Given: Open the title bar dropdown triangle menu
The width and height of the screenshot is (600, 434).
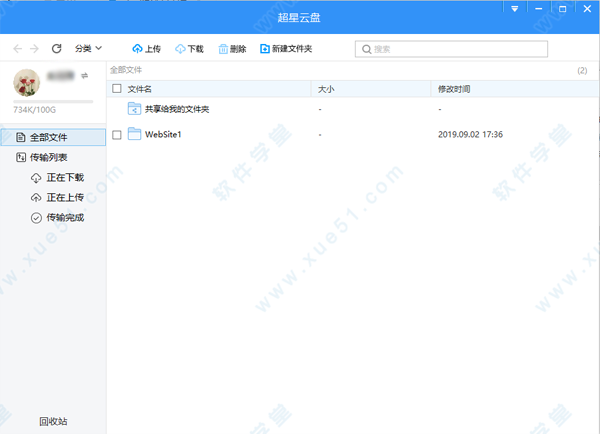Looking at the screenshot, I should 515,9.
